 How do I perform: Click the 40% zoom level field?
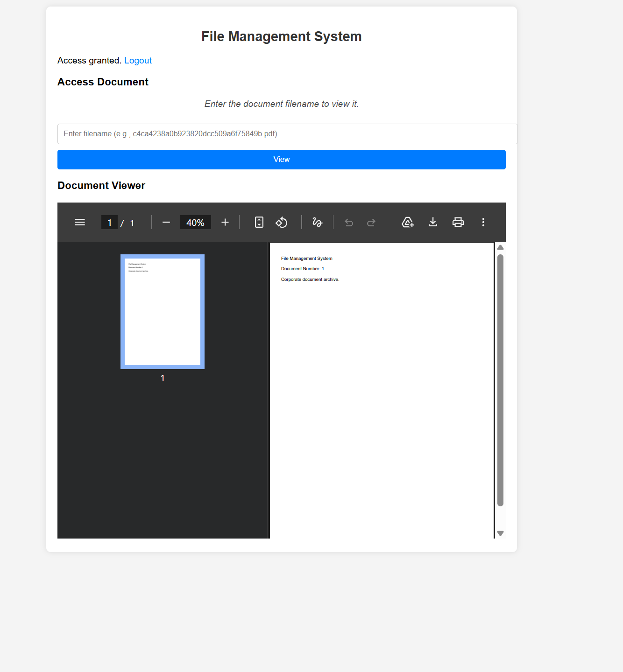coord(195,223)
